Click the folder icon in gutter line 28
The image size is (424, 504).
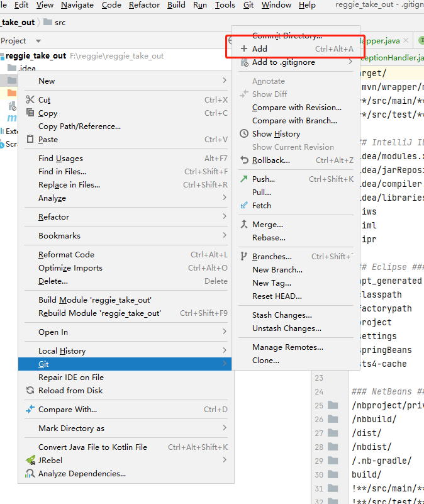[333, 447]
